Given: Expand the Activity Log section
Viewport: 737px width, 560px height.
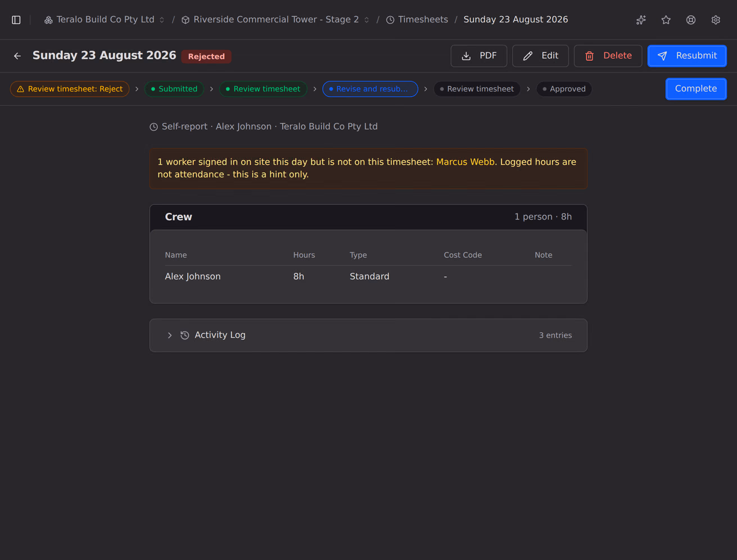Looking at the screenshot, I should pos(368,335).
